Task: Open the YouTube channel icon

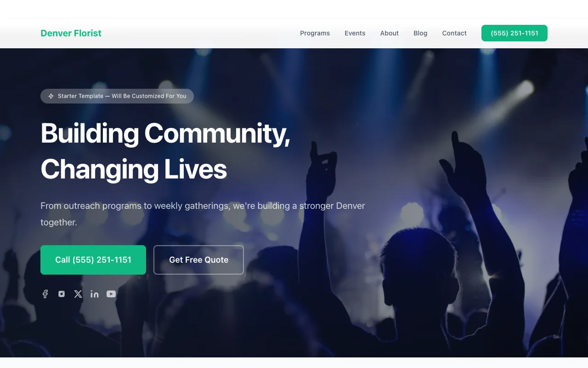Action: 111,294
